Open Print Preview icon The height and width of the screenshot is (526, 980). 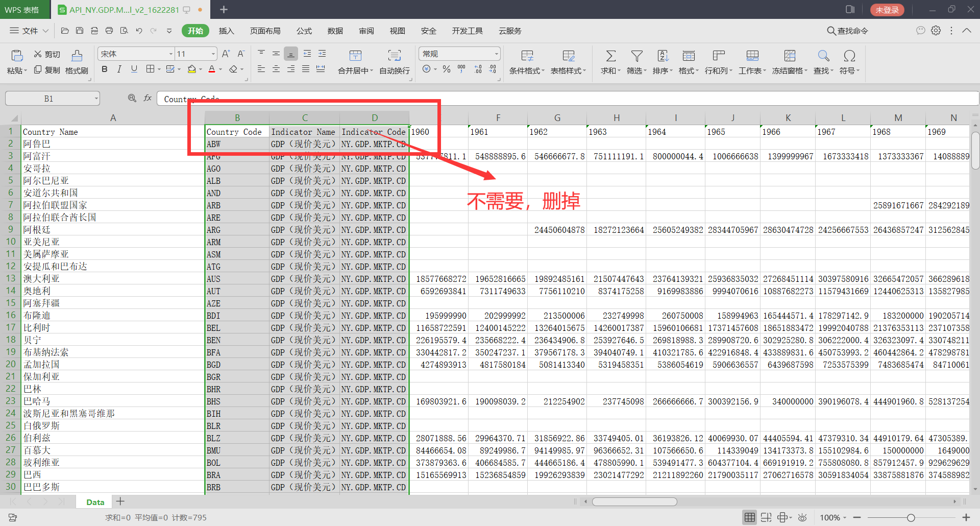tap(124, 31)
